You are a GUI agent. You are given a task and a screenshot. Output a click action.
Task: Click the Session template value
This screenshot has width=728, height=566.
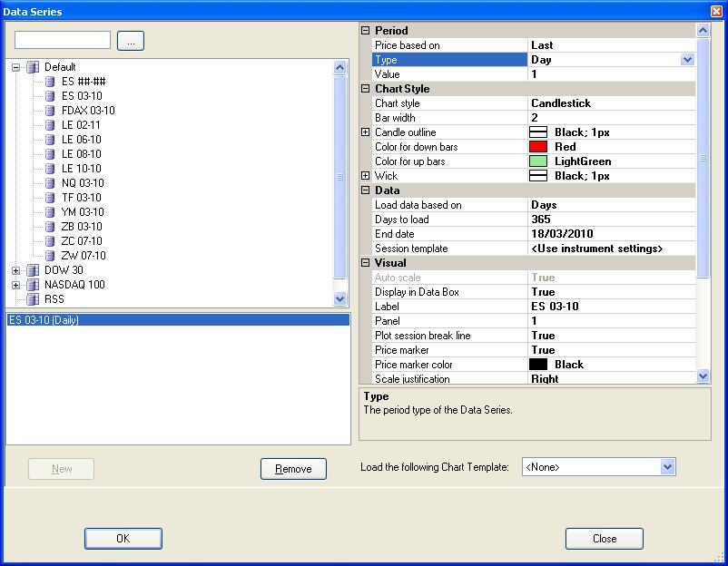[x=612, y=249]
